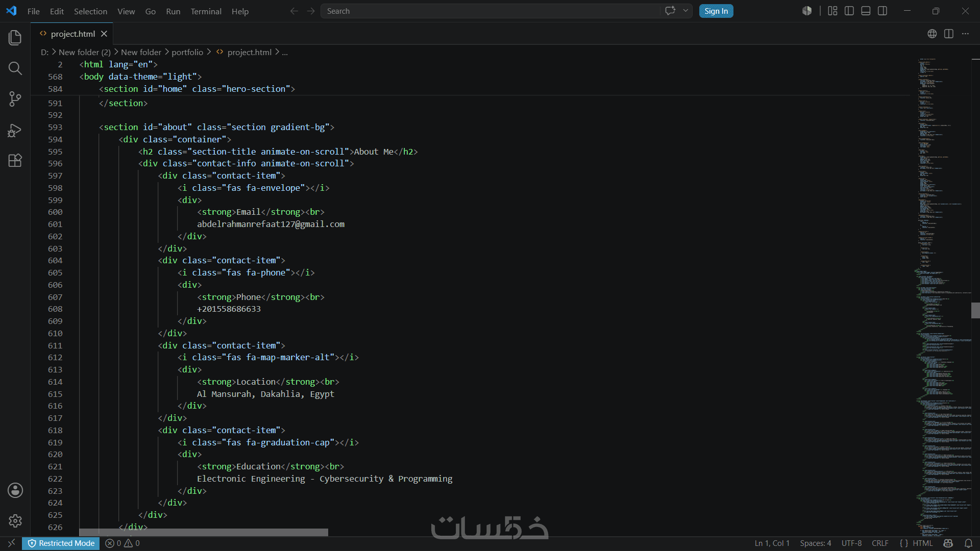980x551 pixels.
Task: Click the Search command center field
Action: [490, 11]
